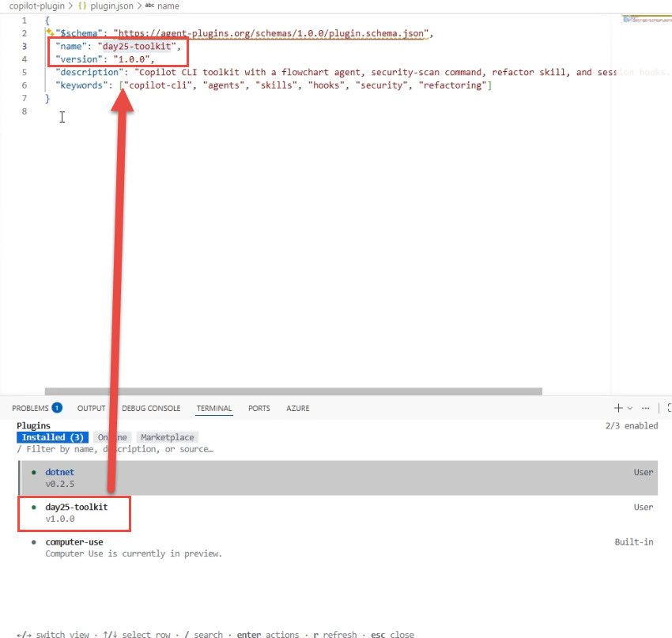Follow the agent-plugins.org schema URL
This screenshot has height=638, width=672.
click(271, 33)
